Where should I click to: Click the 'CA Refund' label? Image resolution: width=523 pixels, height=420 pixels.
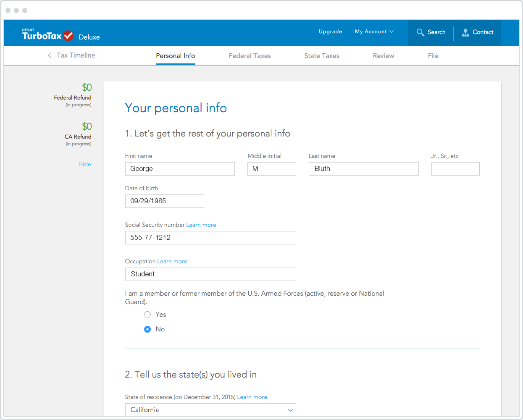click(78, 137)
